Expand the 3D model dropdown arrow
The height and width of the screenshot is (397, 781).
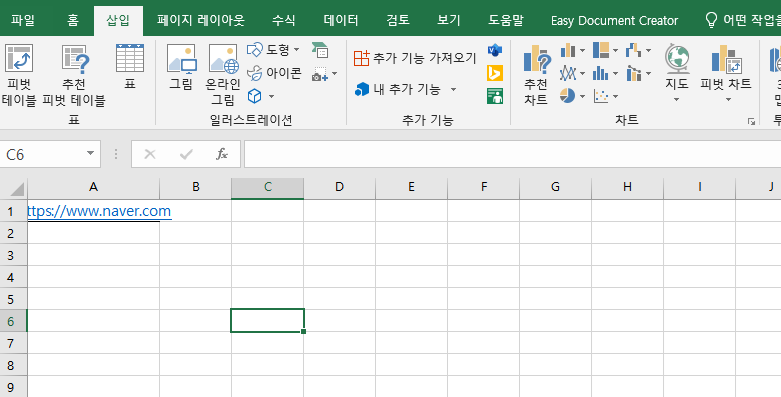(x=271, y=96)
